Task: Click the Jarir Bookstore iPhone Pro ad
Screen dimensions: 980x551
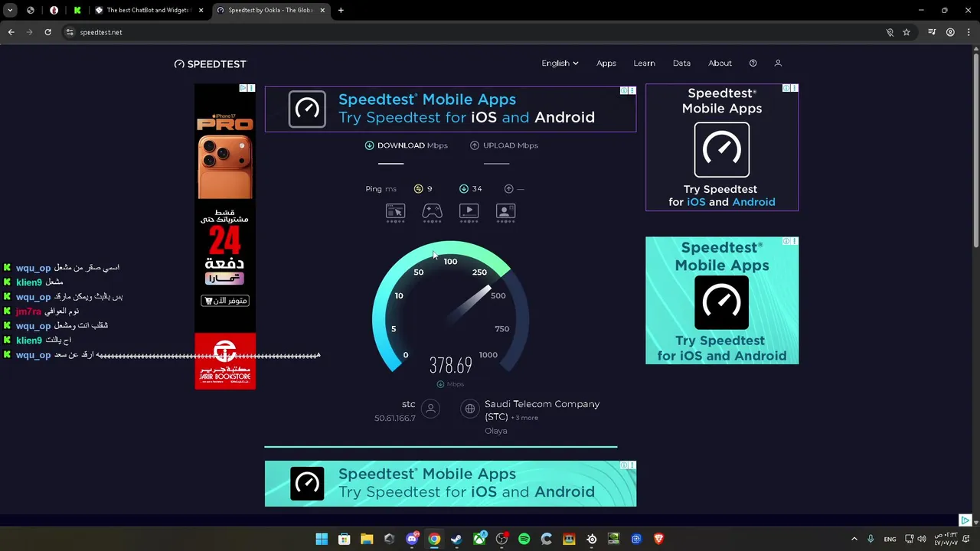Action: [225, 236]
